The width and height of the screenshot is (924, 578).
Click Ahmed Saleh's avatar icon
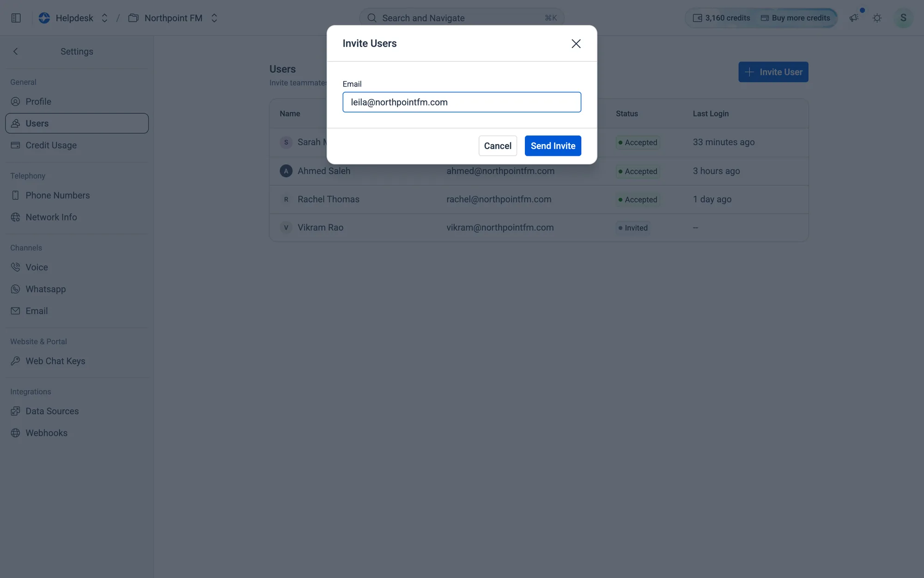[286, 171]
